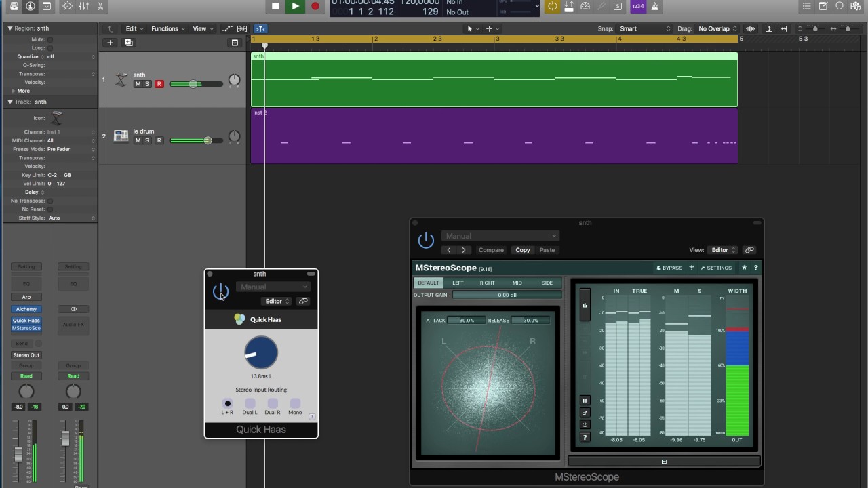The image size is (868, 488).
Task: Open the View menu in tracks area
Action: click(x=202, y=28)
